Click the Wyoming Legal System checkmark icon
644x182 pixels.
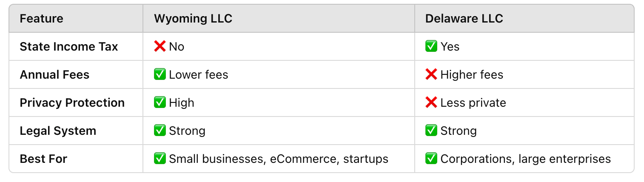[160, 131]
